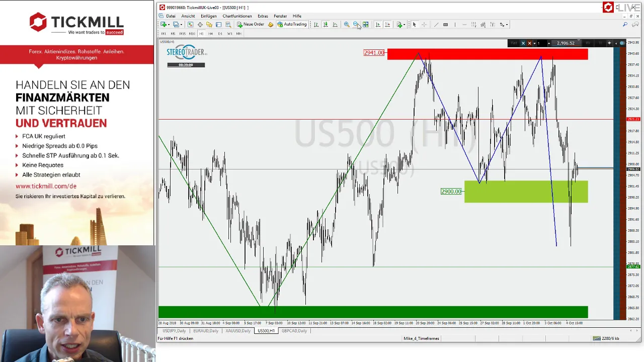Click the Neue Order button
644x362 pixels.
click(251, 24)
